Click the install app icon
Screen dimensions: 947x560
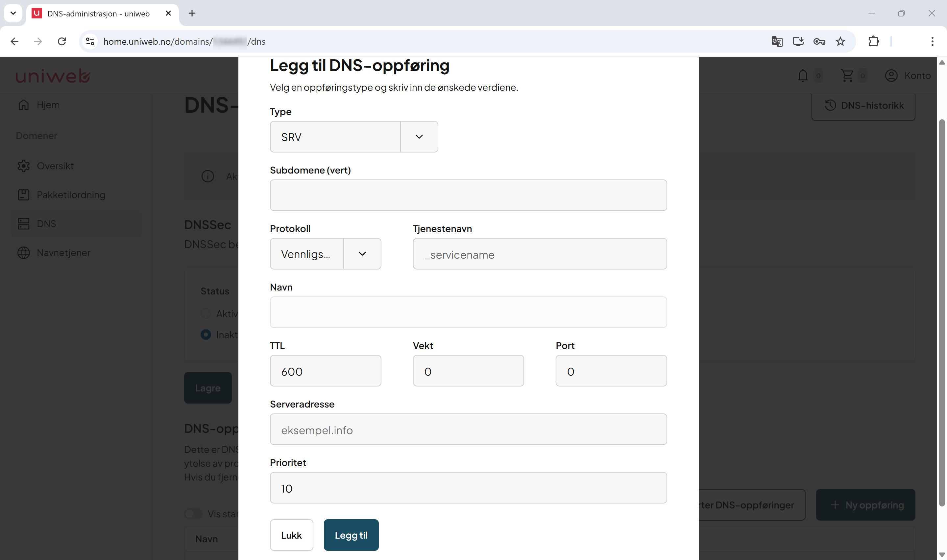[x=798, y=41]
